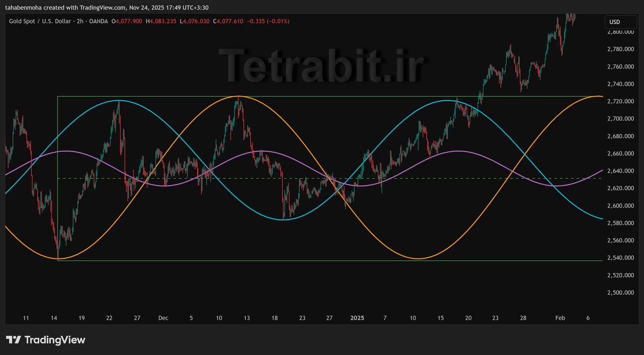Click the 2,760.000 price axis label
This screenshot has height=355, width=644.
tap(620, 67)
